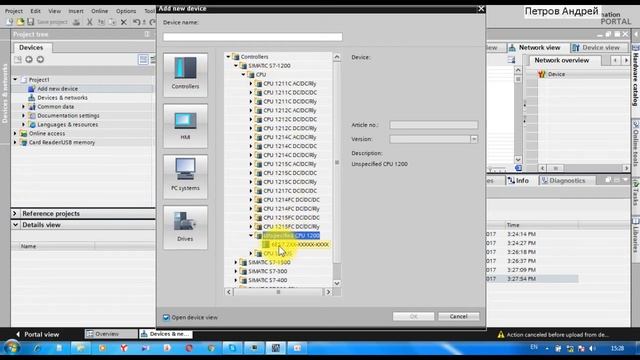
Task: Open the Version dropdown
Action: pos(473,139)
